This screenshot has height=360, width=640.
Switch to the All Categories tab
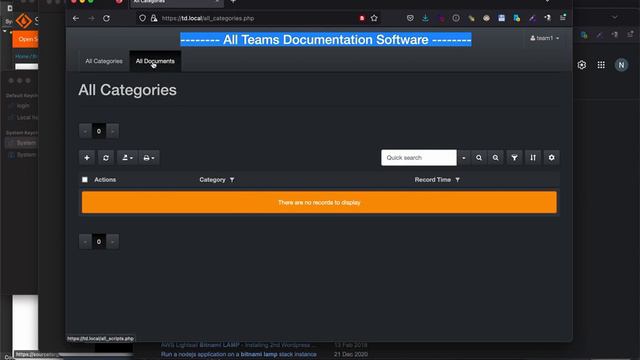(x=104, y=61)
